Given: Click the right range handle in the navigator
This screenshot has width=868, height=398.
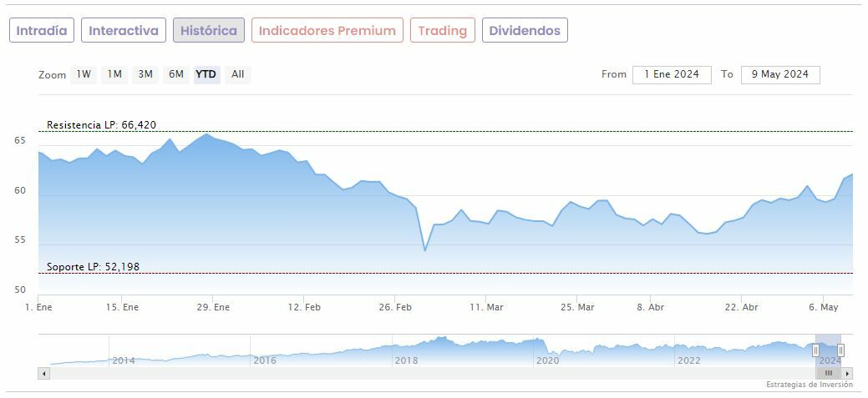Looking at the screenshot, I should tap(840, 350).
